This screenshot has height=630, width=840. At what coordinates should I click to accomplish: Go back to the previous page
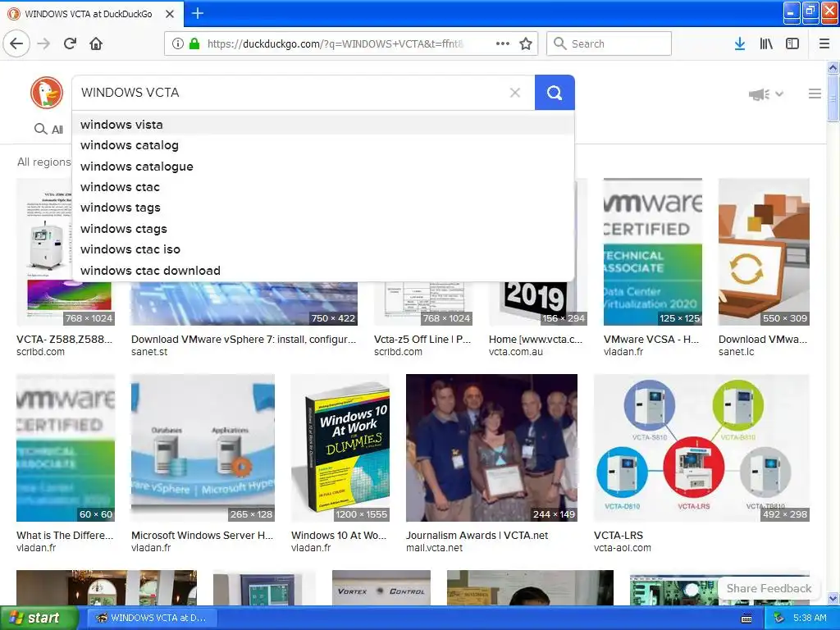click(x=16, y=44)
